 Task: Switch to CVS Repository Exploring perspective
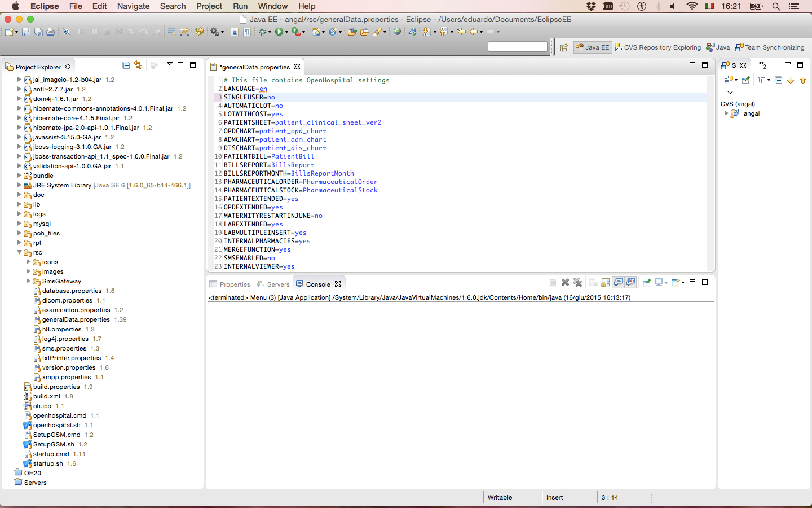tap(657, 47)
